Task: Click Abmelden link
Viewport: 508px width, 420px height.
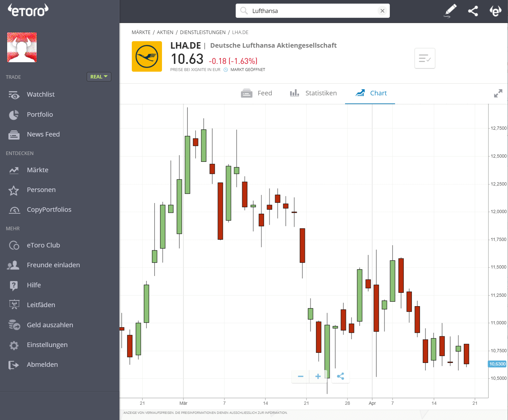Action: (x=42, y=365)
